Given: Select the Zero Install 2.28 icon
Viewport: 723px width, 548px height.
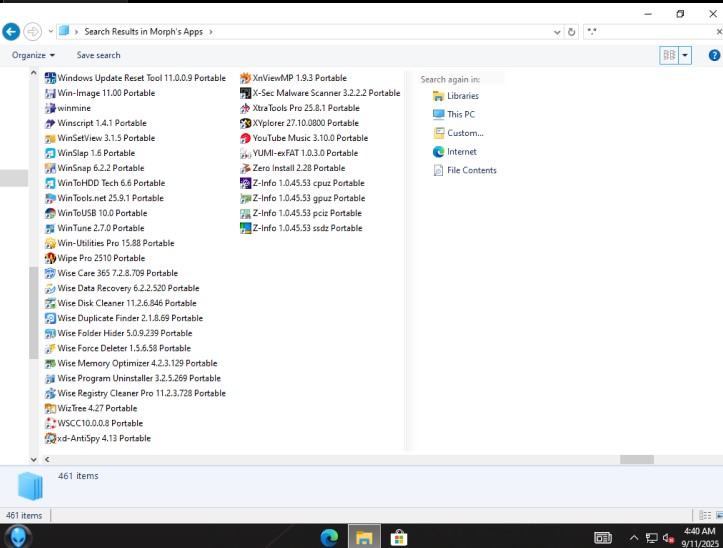Looking at the screenshot, I should (x=245, y=168).
